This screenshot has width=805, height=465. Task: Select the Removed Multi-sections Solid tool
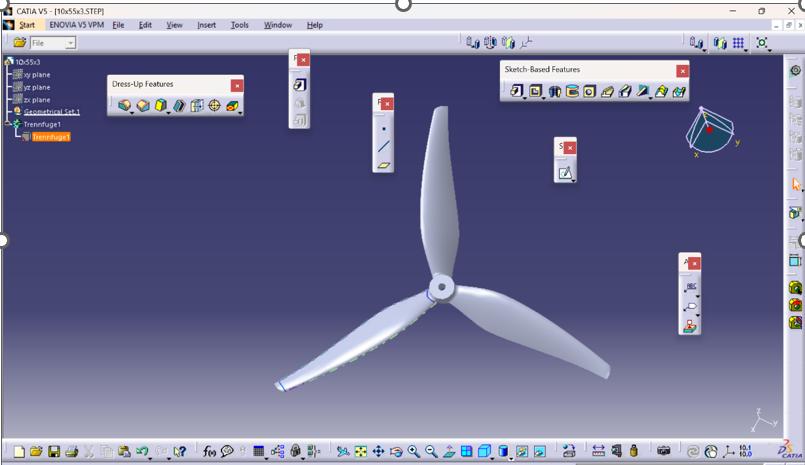pyautogui.click(x=679, y=91)
